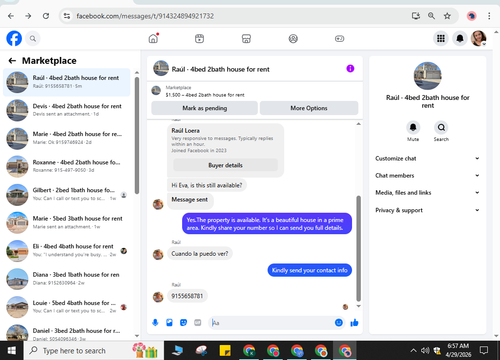
Task: Open the Windows Start menu
Action: [x=12, y=351]
